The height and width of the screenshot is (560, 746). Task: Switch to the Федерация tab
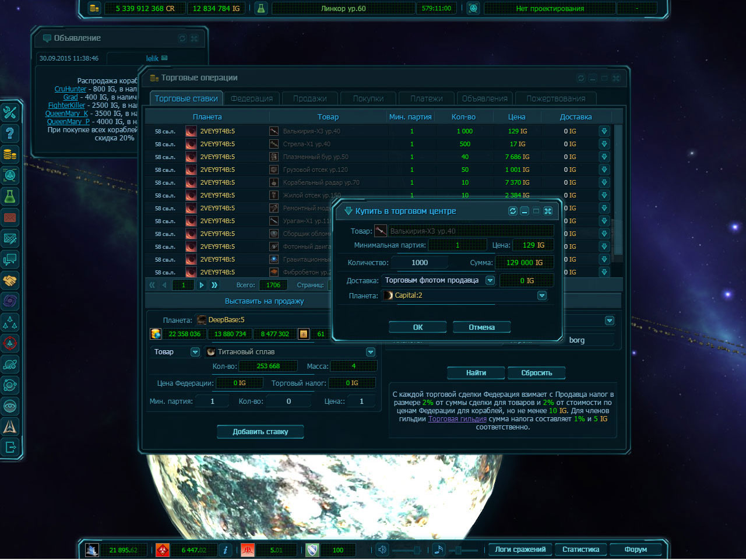[252, 98]
